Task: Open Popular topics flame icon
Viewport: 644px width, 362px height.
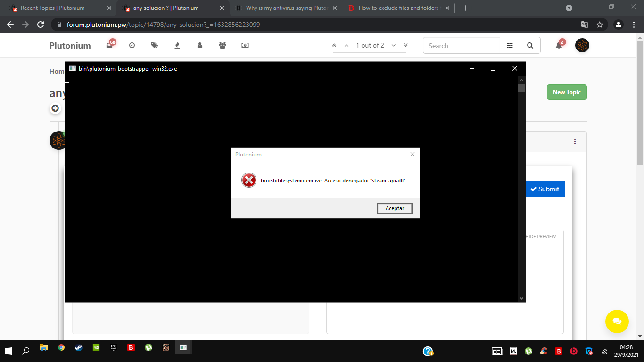Action: (177, 46)
